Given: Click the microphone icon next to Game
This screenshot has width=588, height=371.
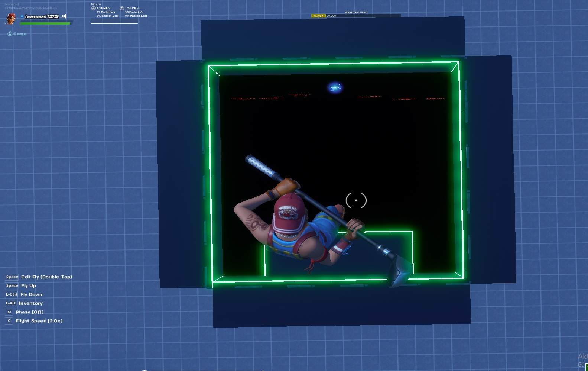Looking at the screenshot, I should pos(10,34).
